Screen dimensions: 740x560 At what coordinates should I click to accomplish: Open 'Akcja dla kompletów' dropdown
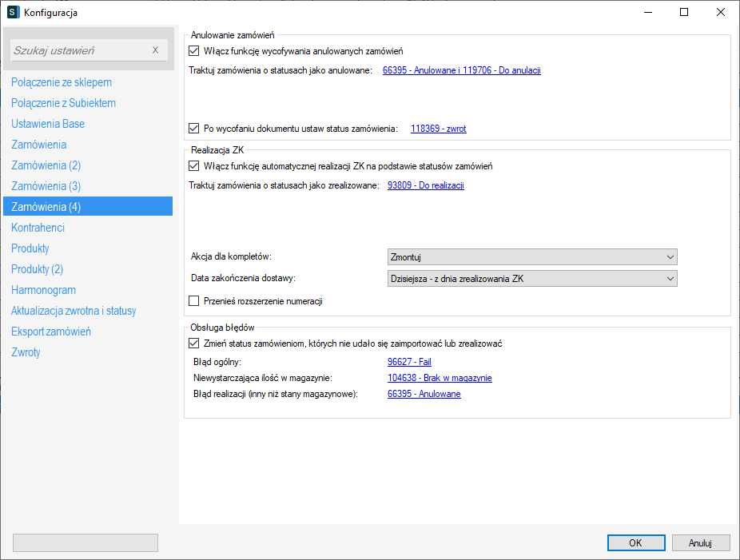click(x=531, y=257)
